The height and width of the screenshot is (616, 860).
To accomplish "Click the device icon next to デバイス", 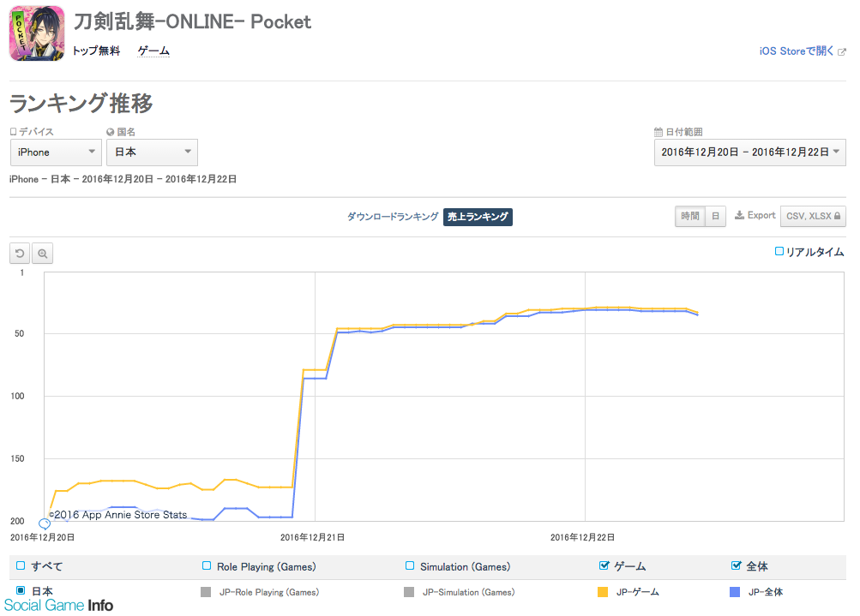I will click(13, 132).
